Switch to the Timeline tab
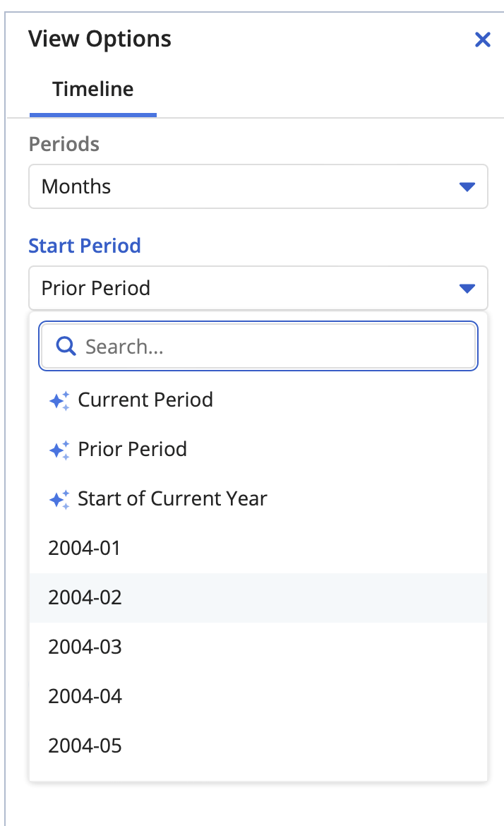The image size is (504, 826). [92, 90]
